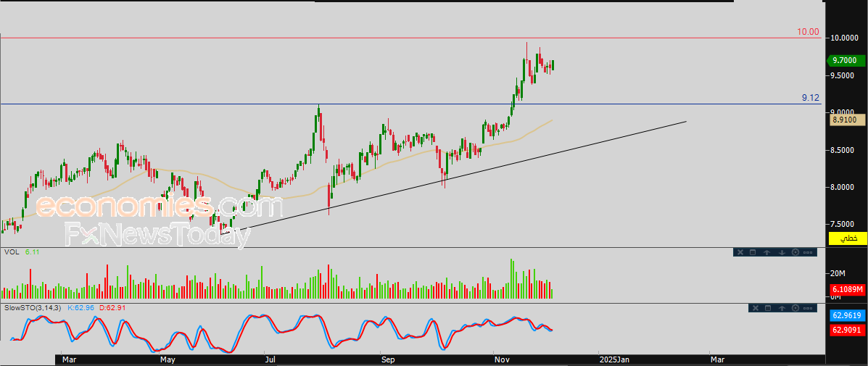The image size is (868, 366).
Task: Select the K:62.96 stochastic value
Action: click(x=81, y=307)
